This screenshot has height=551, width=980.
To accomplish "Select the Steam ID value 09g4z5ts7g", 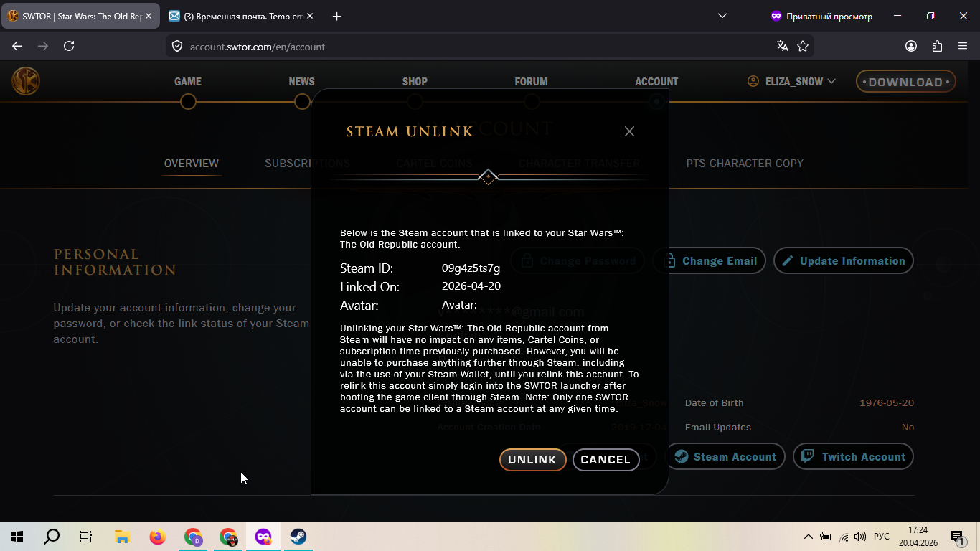I will click(471, 268).
